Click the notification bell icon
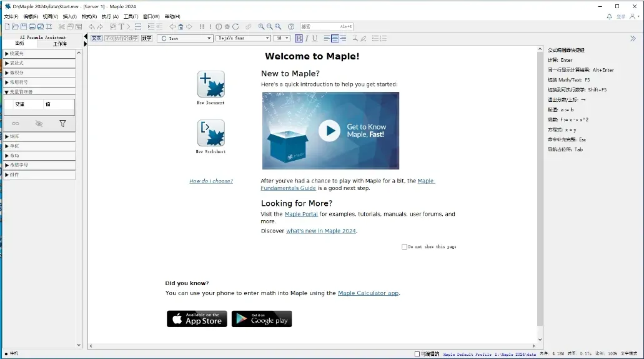The image size is (644, 359). pos(609,16)
